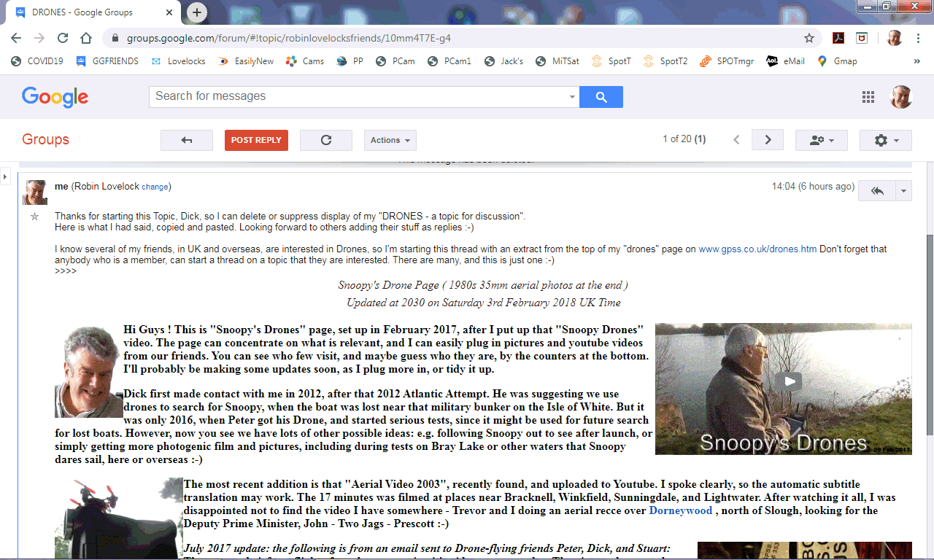Open the www.gpss.co.uk/drones.htm link
Viewport: 934px width, 560px height.
(x=757, y=249)
